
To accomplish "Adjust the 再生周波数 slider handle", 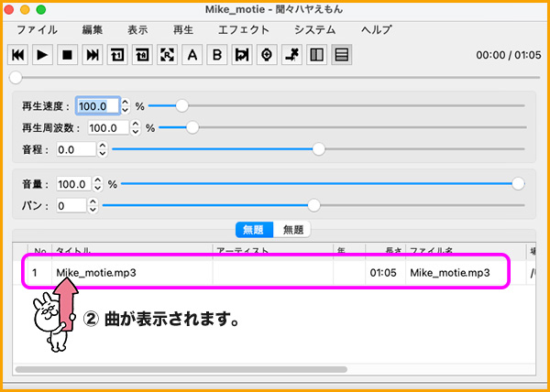I will [192, 127].
